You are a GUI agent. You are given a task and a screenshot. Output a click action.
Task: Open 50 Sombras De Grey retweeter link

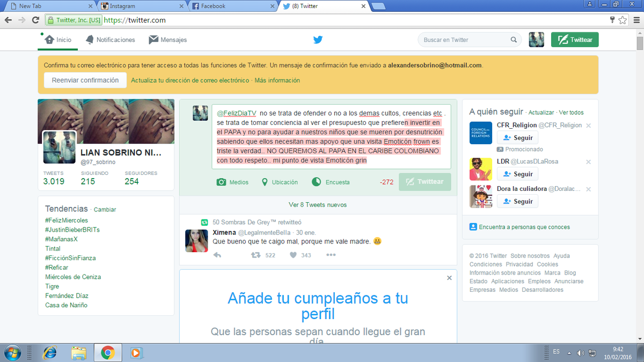click(x=244, y=222)
